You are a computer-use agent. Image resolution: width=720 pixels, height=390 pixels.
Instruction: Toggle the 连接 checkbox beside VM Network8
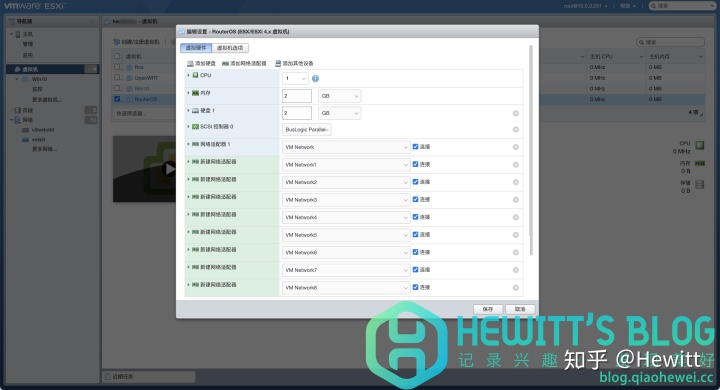416,287
